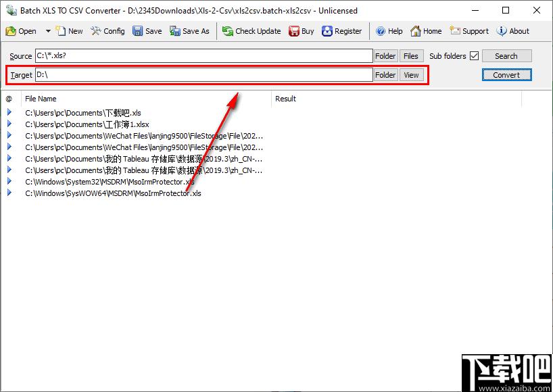
Task: Select the System32 MsoIrmProtector.xls row
Action: click(x=110, y=182)
